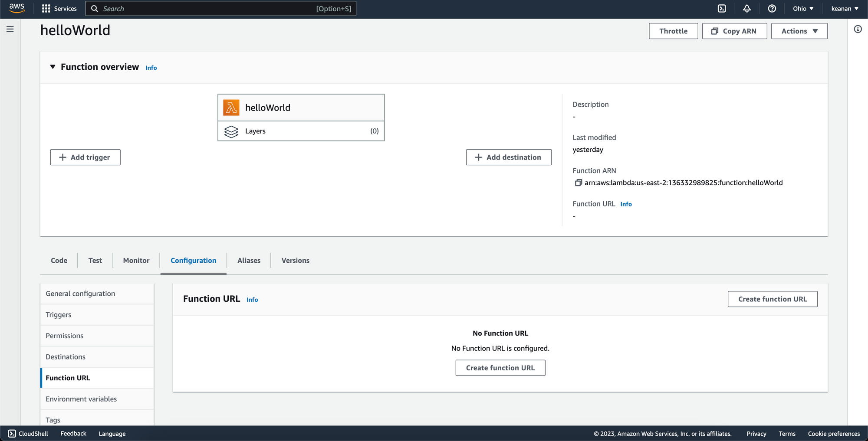
Task: Open the Versions tab
Action: 295,261
